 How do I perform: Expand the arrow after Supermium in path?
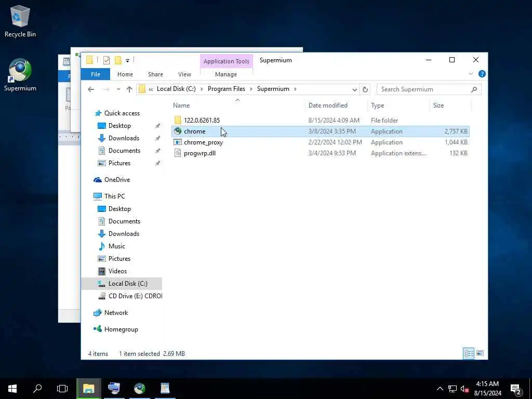(295, 89)
